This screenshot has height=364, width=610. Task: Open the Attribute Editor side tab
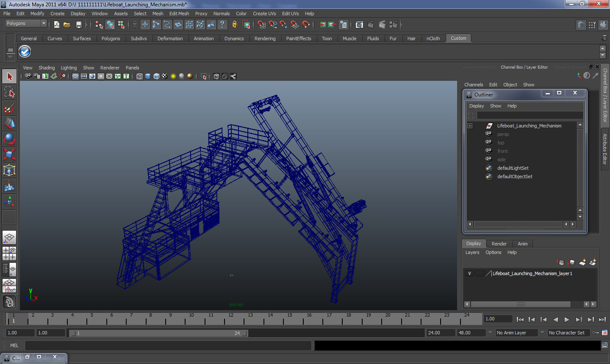[x=605, y=149]
